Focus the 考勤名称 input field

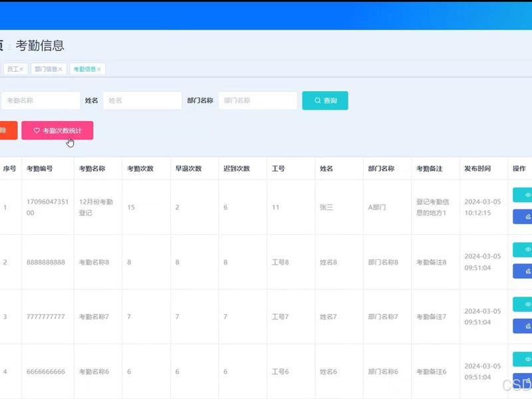point(41,100)
